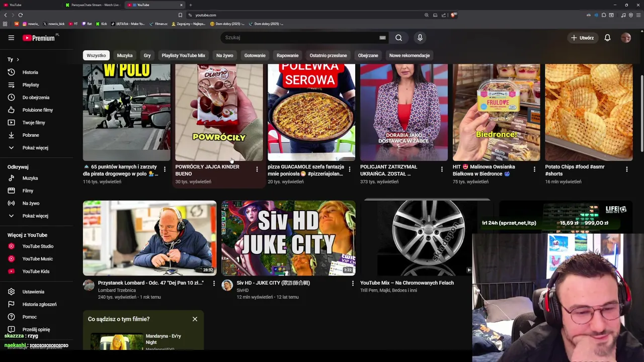The image size is (644, 362).
Task: Select the Gry filter chip
Action: (147, 55)
